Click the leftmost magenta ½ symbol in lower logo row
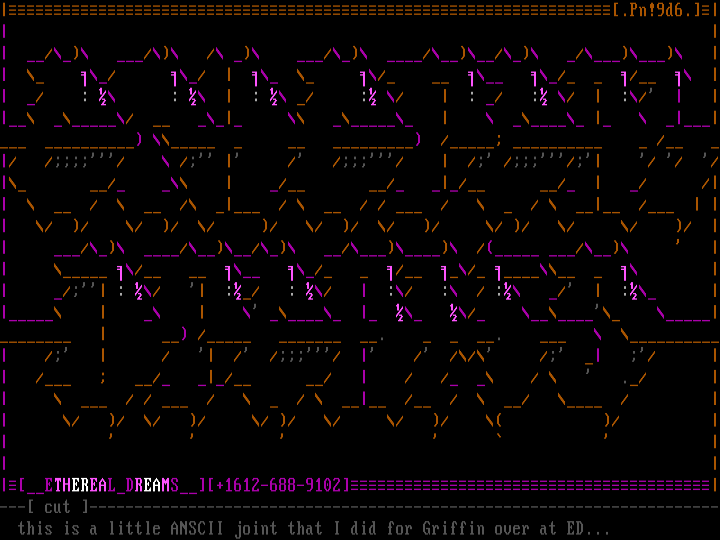The height and width of the screenshot is (540, 720). [139, 291]
